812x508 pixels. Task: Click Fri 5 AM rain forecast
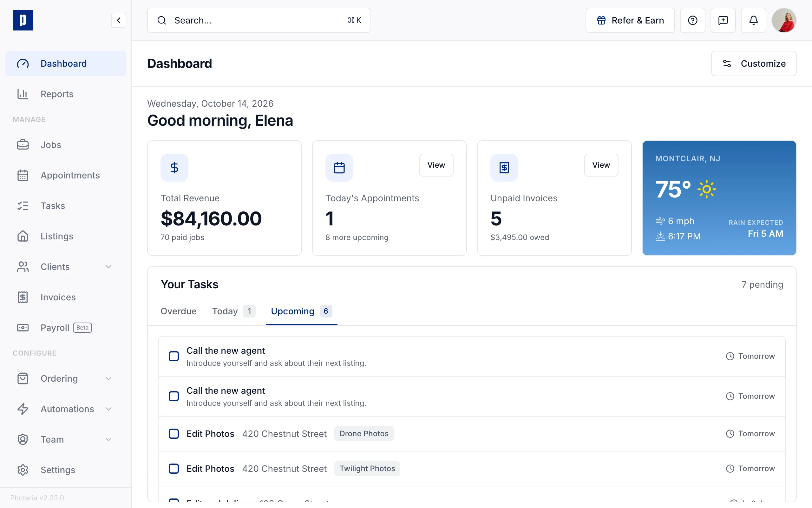[765, 234]
